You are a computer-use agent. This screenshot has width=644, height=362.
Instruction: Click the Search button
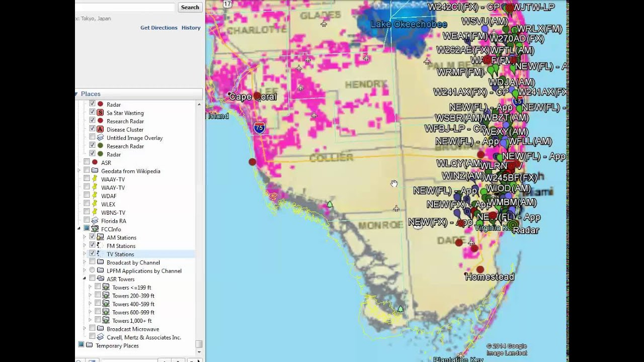point(190,7)
